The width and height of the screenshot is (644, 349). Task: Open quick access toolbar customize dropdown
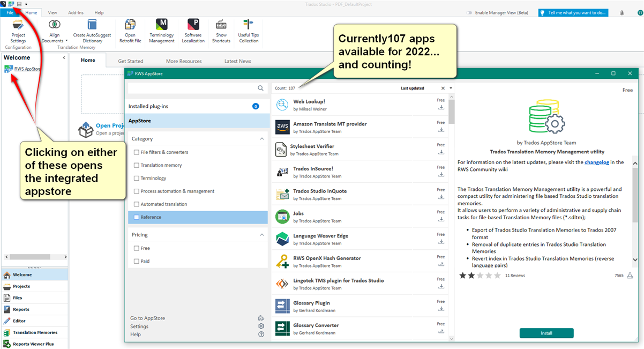(x=26, y=4)
